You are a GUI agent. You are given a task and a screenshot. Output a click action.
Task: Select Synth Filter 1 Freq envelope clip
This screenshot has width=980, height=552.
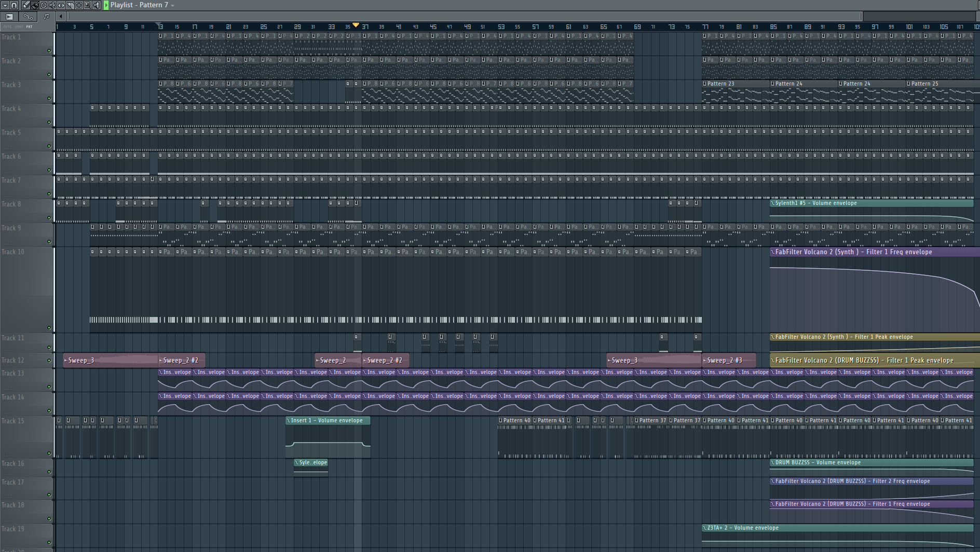(875, 289)
